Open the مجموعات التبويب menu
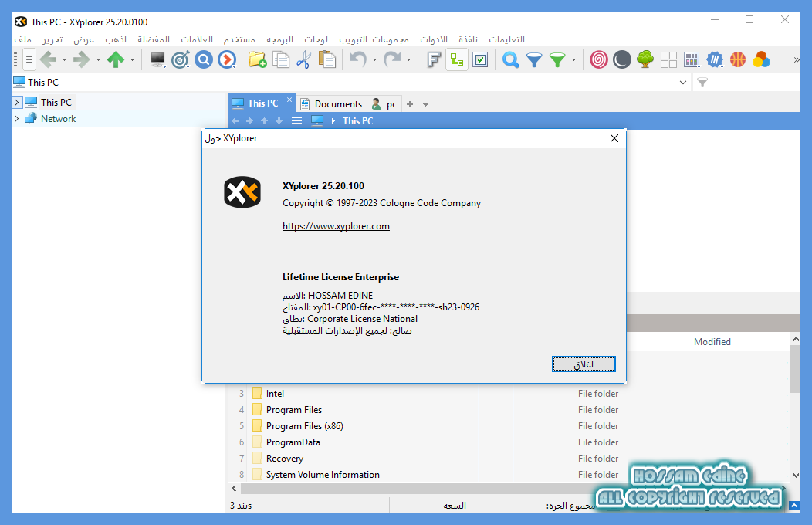 point(374,39)
